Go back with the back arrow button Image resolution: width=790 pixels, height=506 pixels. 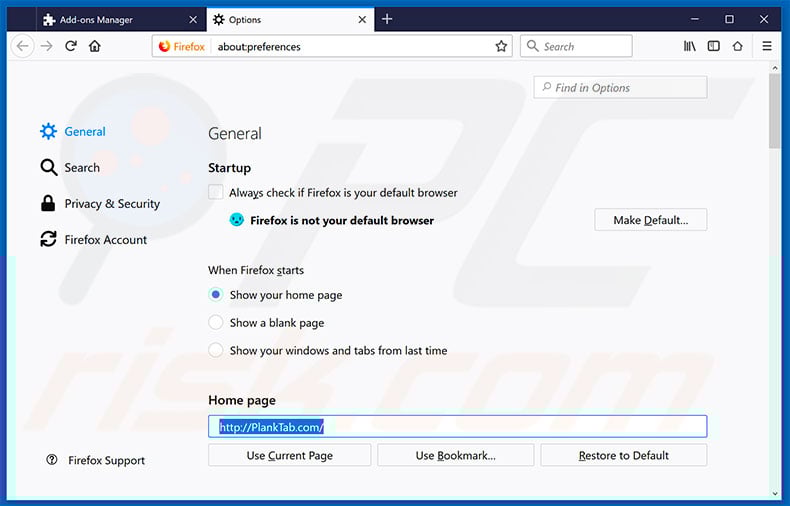coord(23,46)
